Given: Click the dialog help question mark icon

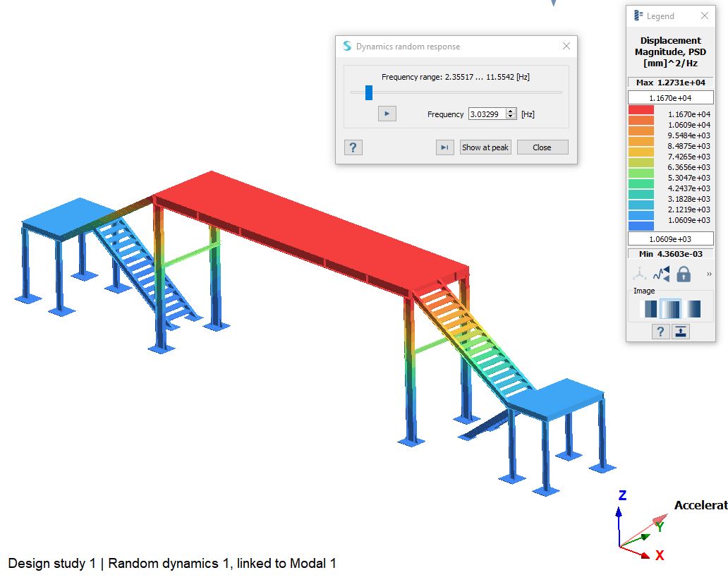Looking at the screenshot, I should click(353, 147).
